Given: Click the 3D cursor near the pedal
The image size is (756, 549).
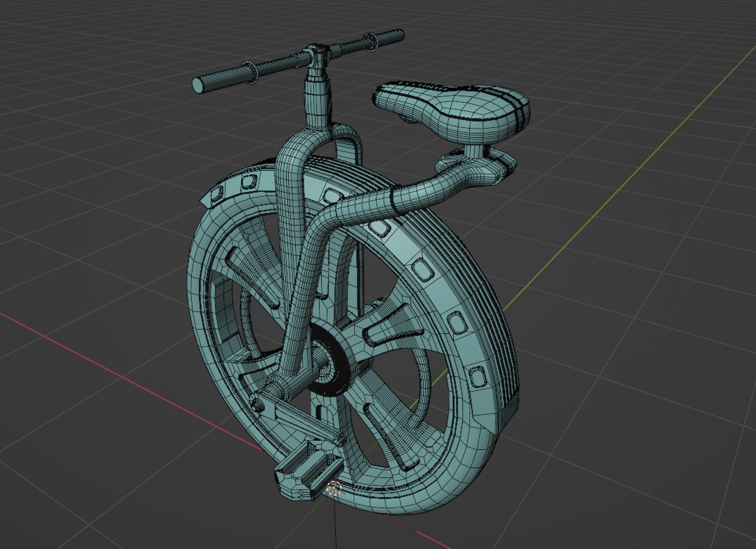Looking at the screenshot, I should click(334, 489).
